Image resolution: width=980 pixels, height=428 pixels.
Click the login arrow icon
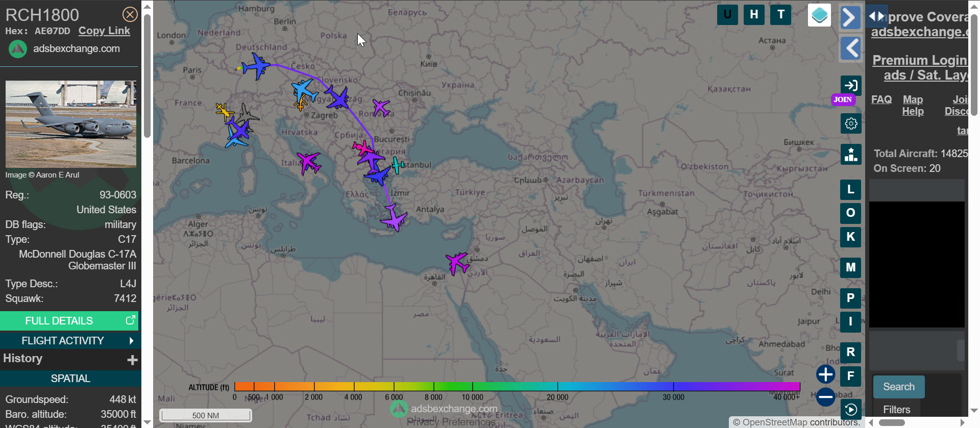coord(851,85)
